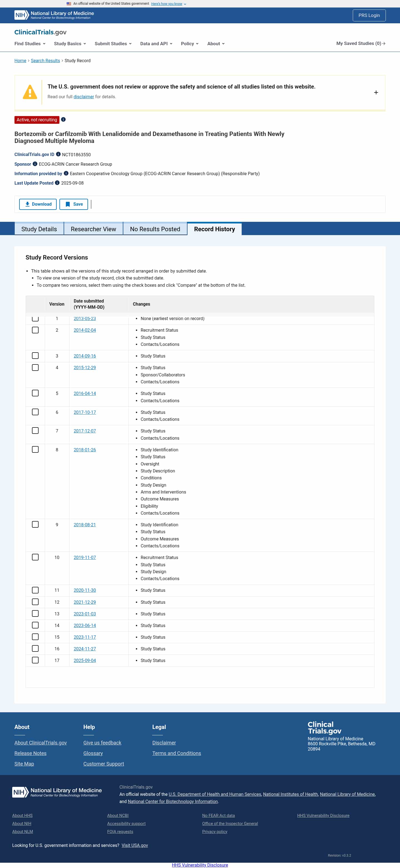This screenshot has width=400, height=868.
Task: Open the Data and API dropdown menu
Action: pos(156,44)
